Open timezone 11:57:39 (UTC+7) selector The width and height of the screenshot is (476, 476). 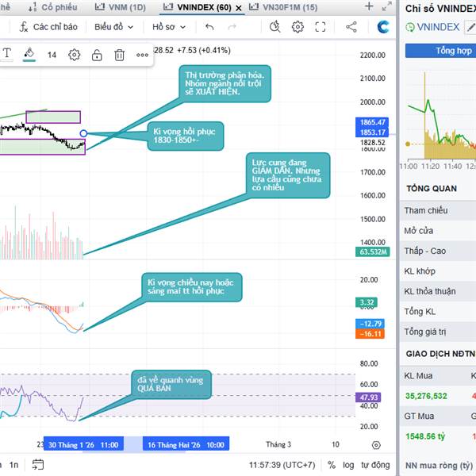click(282, 465)
